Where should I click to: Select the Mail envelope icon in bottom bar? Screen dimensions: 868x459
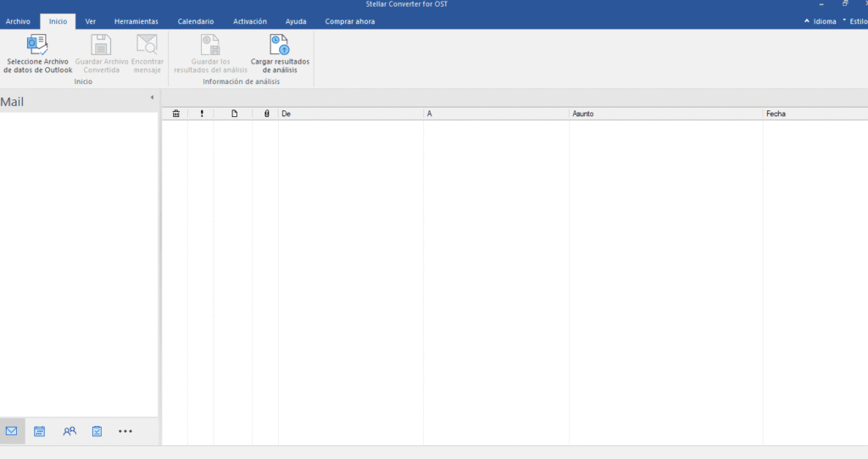coord(12,431)
